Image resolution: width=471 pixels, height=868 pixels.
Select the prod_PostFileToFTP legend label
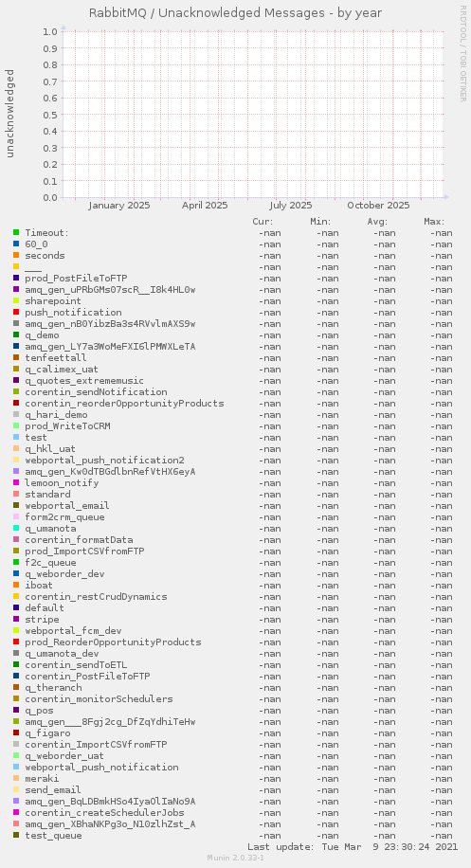[x=77, y=278]
